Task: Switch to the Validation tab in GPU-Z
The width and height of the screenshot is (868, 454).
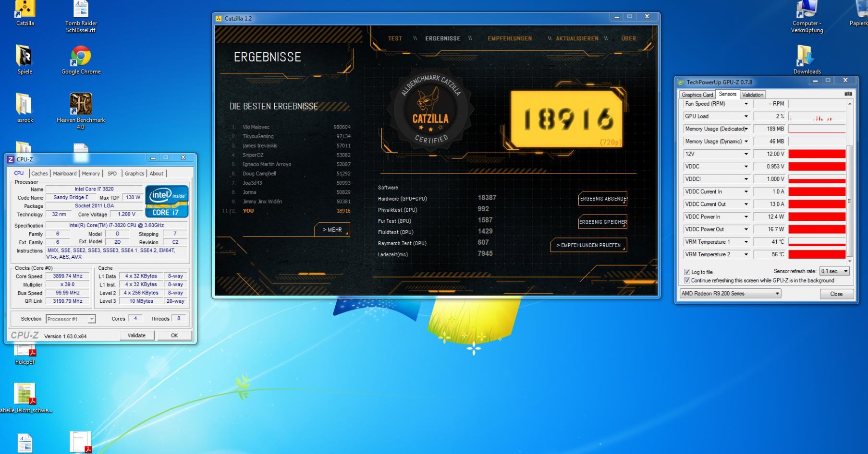Action: (x=753, y=95)
